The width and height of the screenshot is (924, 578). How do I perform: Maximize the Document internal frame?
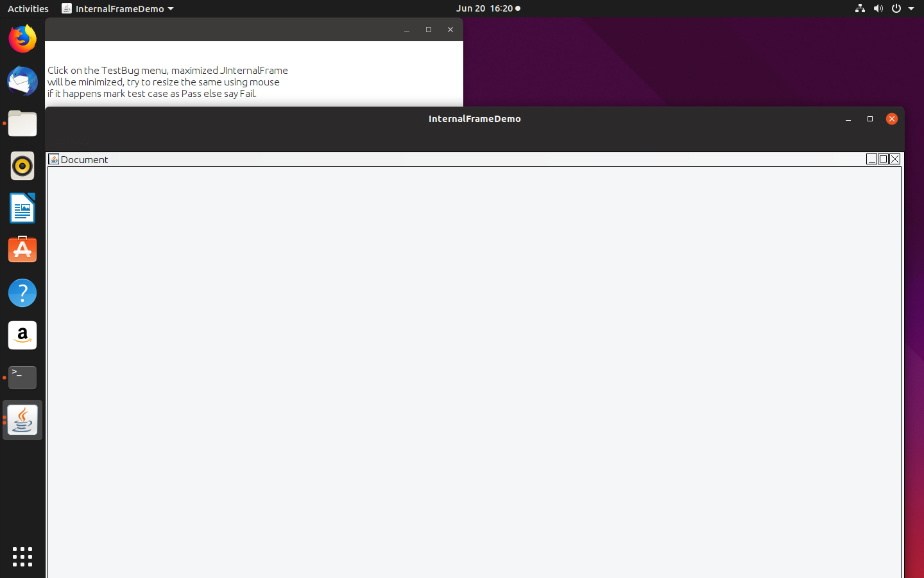[x=883, y=159]
